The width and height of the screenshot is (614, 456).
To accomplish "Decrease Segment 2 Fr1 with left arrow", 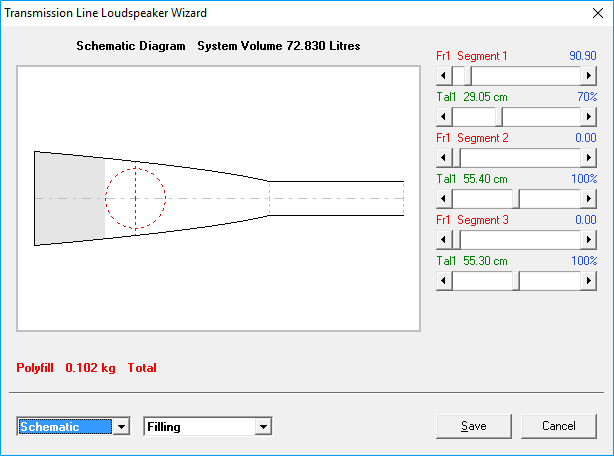I will coord(444,158).
